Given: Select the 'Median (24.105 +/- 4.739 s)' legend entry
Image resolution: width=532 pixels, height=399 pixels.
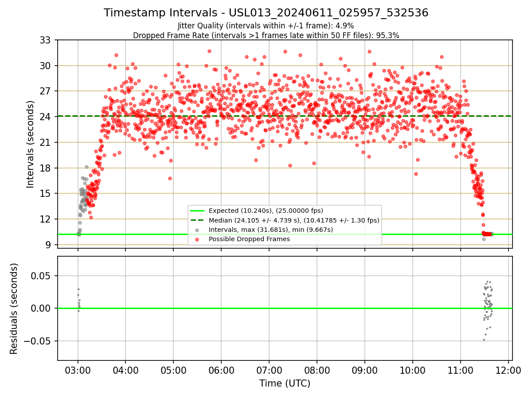Looking at the screenshot, I should point(294,220).
